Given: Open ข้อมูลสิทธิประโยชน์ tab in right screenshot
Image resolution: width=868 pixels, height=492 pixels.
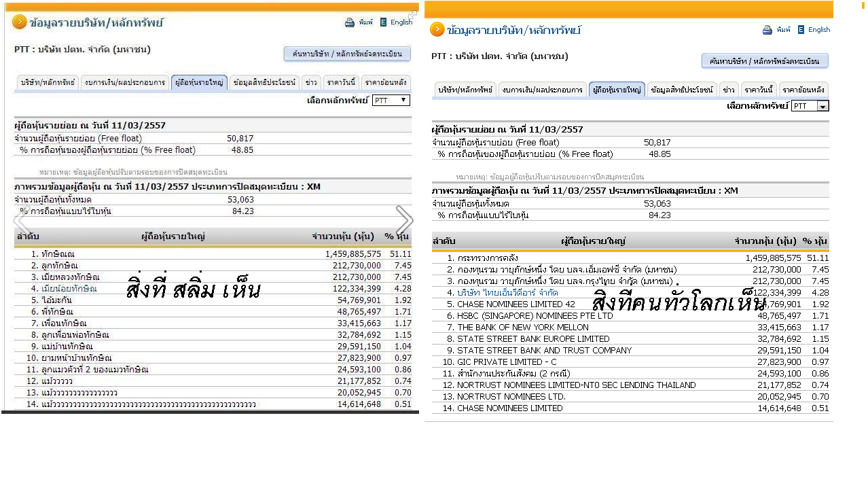Looking at the screenshot, I should click(x=682, y=90).
